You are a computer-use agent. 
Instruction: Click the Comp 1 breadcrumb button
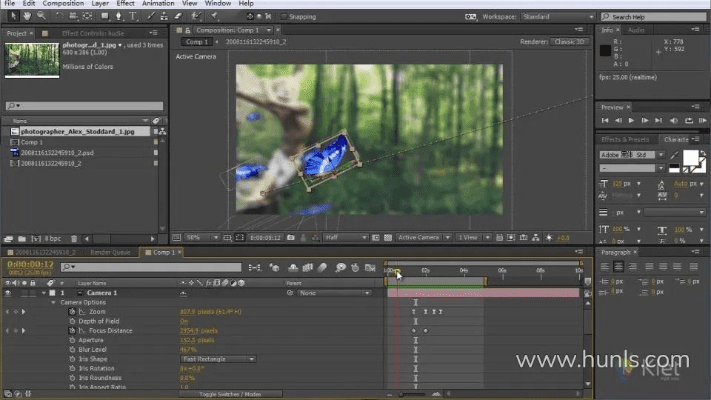click(198, 42)
